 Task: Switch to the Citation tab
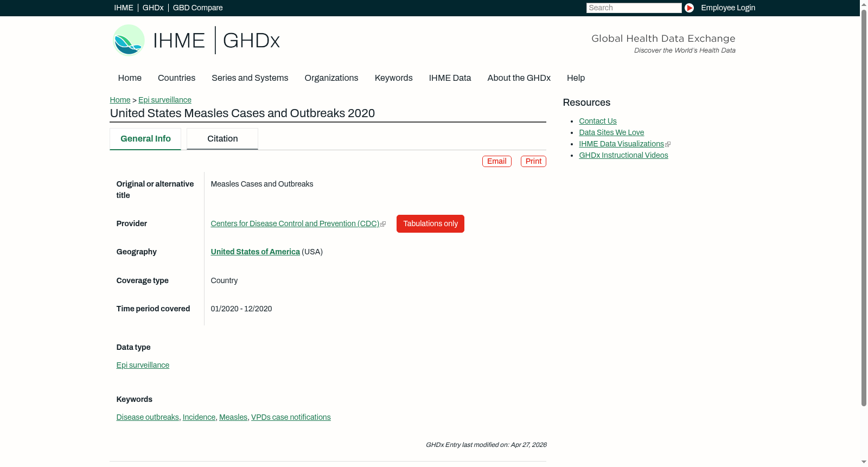(x=222, y=139)
